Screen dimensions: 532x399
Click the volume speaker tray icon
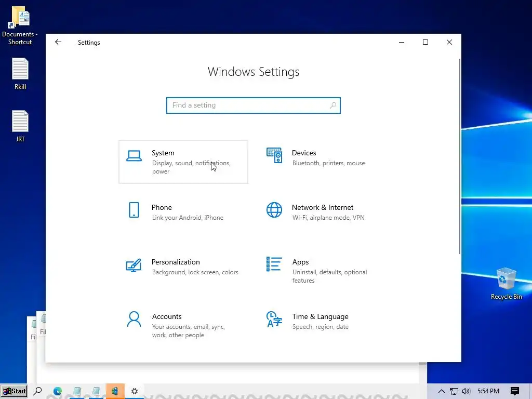(466, 391)
